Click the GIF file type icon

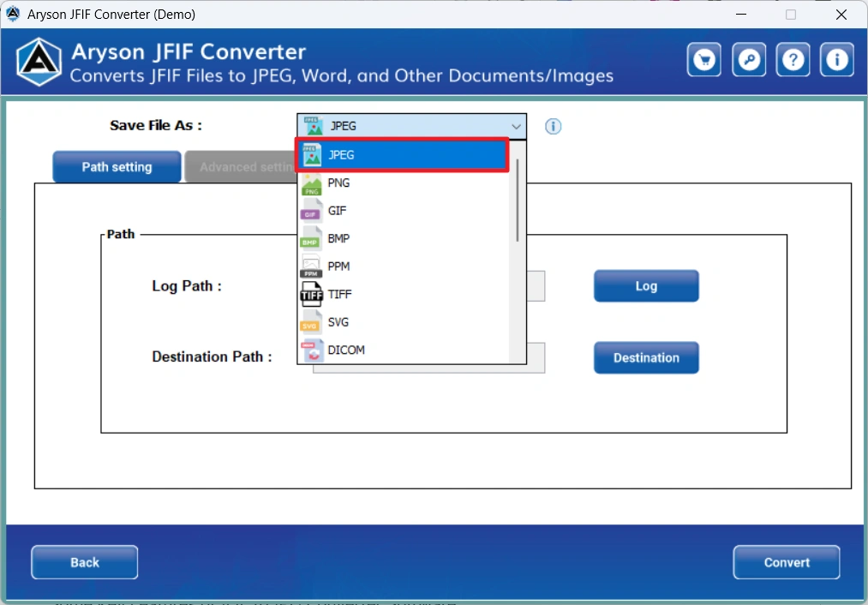pyautogui.click(x=312, y=212)
